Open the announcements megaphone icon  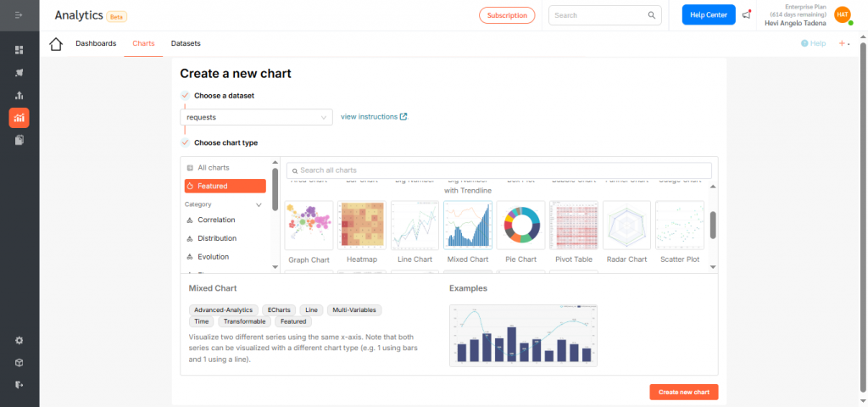click(747, 14)
